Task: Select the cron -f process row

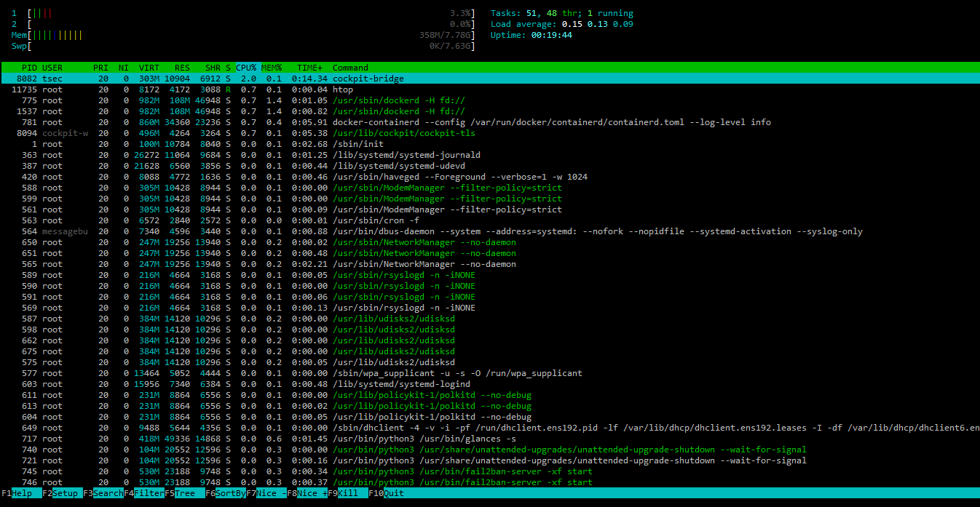Action: click(x=490, y=220)
